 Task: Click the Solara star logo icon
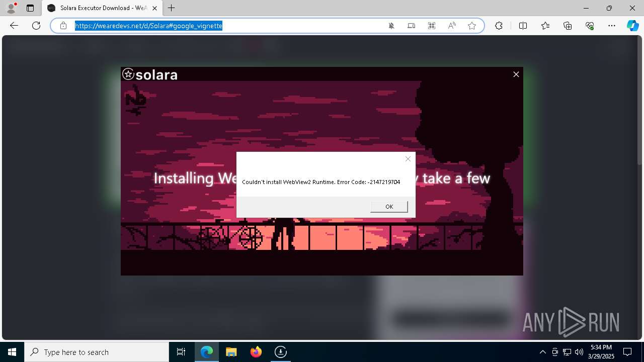click(x=128, y=74)
